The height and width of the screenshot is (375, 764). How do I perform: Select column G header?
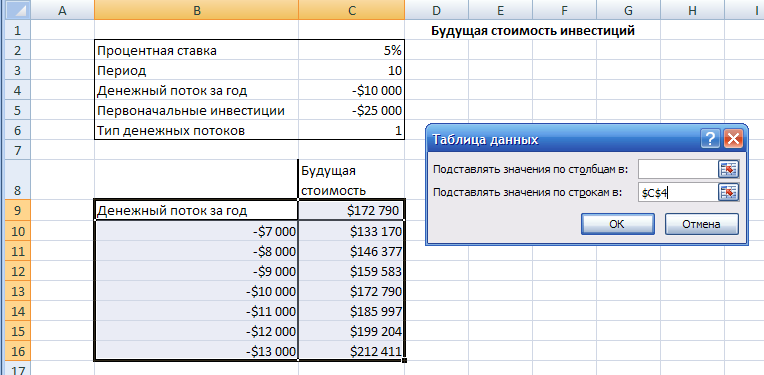pos(629,10)
